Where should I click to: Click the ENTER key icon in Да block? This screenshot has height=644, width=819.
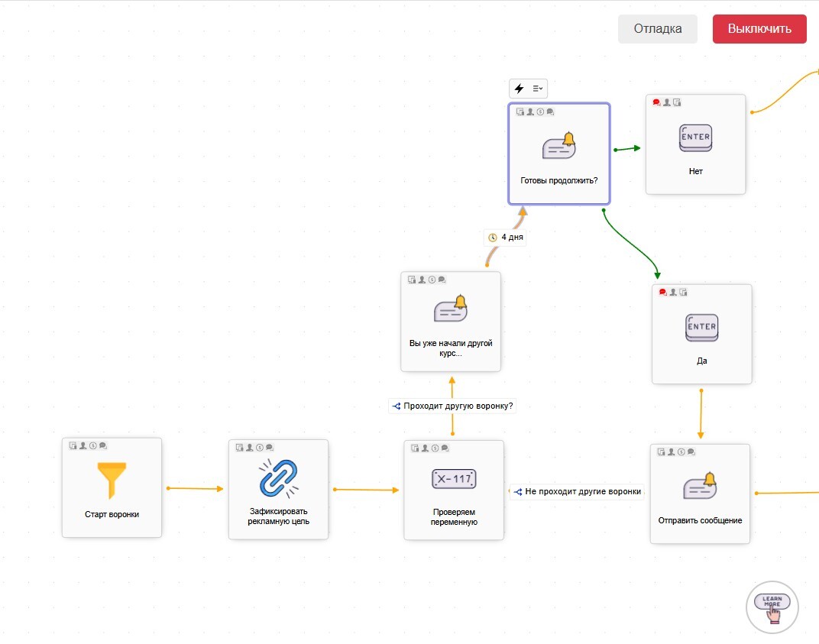pyautogui.click(x=701, y=328)
